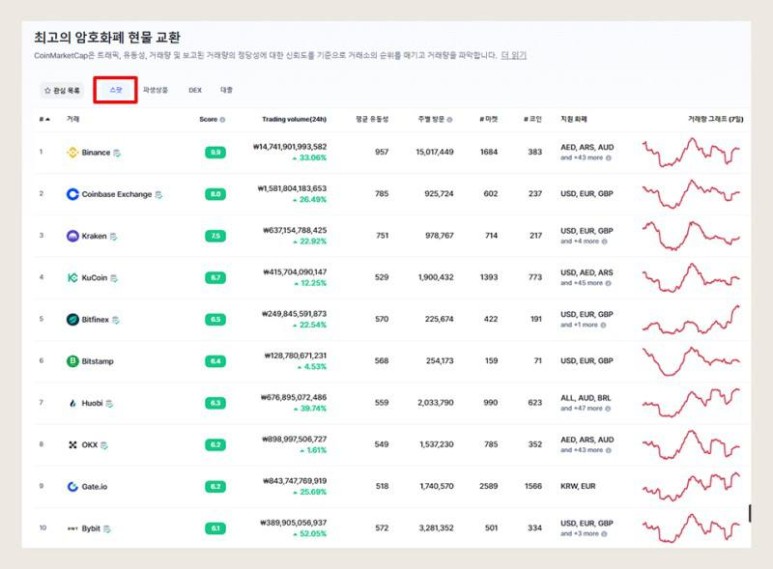The width and height of the screenshot is (773, 569).
Task: Click the badge icon next to OKX
Action: click(x=104, y=445)
